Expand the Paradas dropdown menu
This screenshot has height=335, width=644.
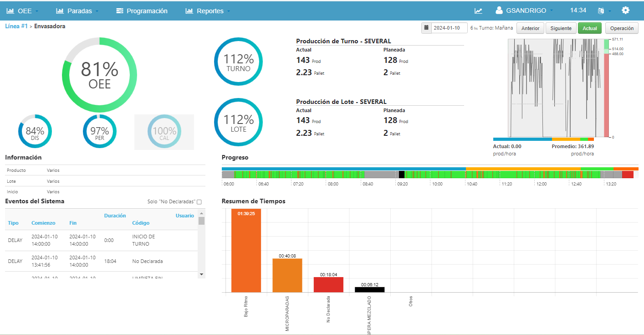pos(77,11)
